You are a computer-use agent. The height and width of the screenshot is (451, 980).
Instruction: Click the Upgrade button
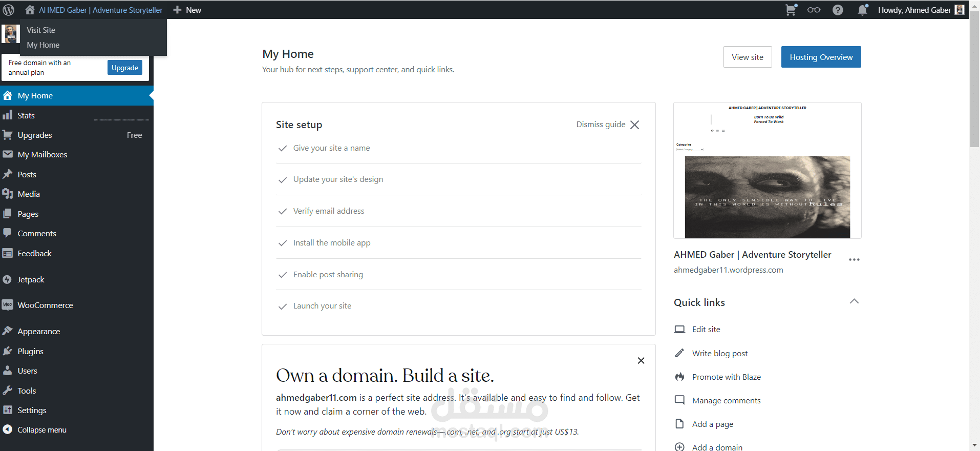125,68
